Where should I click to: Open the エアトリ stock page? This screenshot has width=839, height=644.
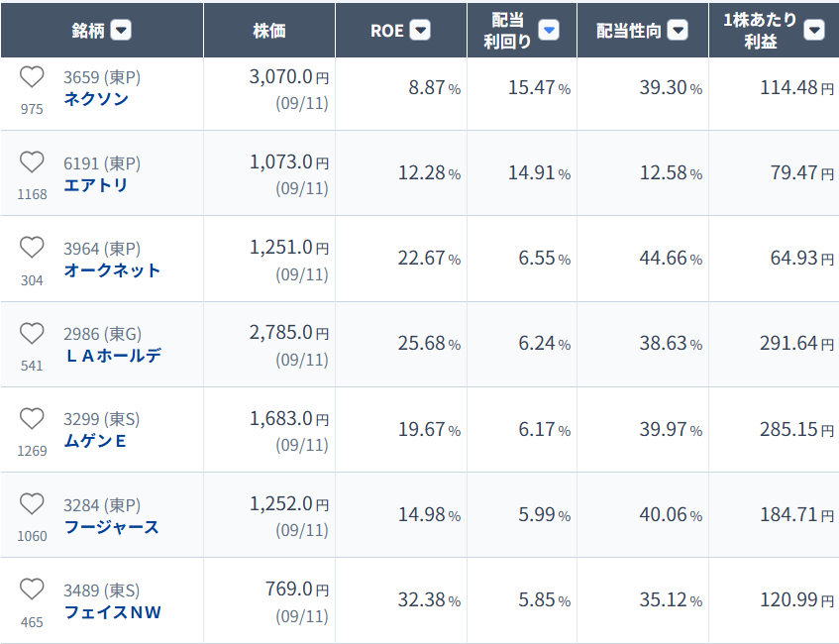pyautogui.click(x=96, y=185)
